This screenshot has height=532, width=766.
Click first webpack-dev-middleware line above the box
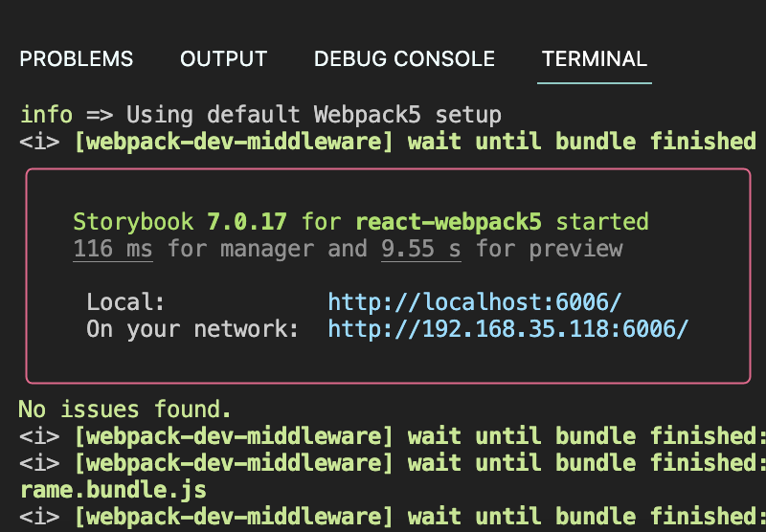click(388, 142)
